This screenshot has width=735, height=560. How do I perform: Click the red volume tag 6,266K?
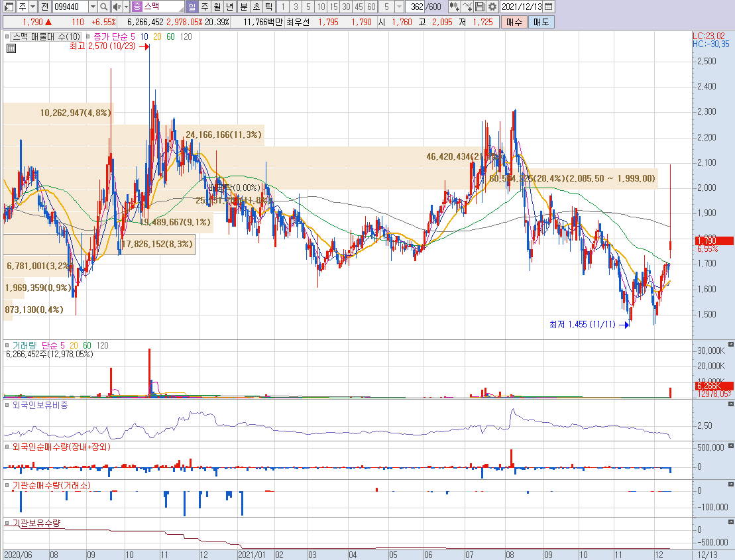tap(714, 386)
